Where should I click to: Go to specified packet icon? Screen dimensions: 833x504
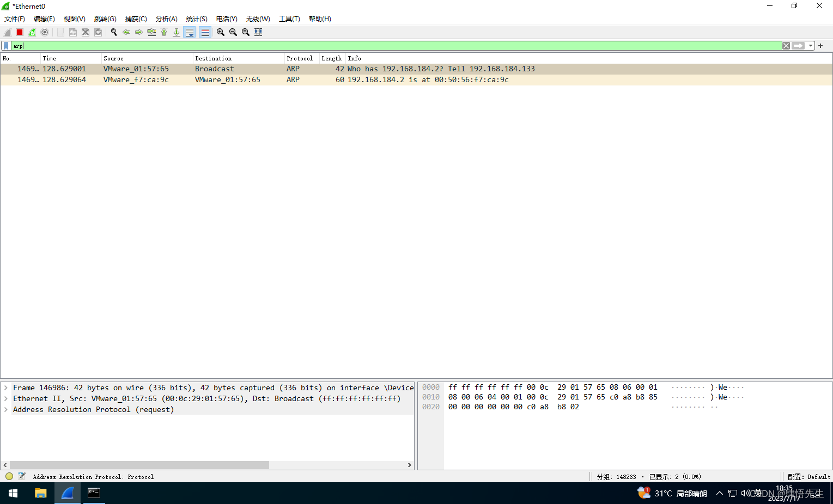[151, 32]
